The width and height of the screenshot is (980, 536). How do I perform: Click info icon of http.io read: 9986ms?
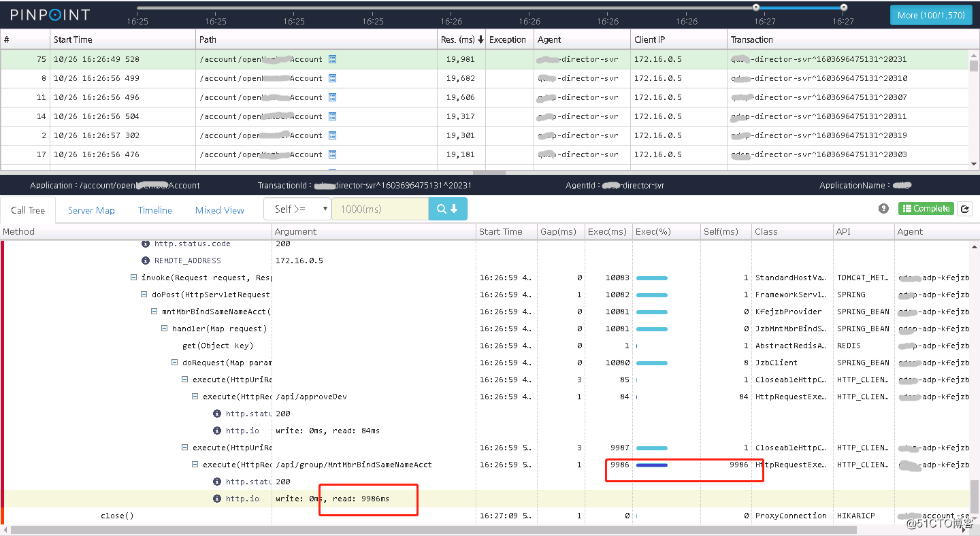click(x=217, y=499)
